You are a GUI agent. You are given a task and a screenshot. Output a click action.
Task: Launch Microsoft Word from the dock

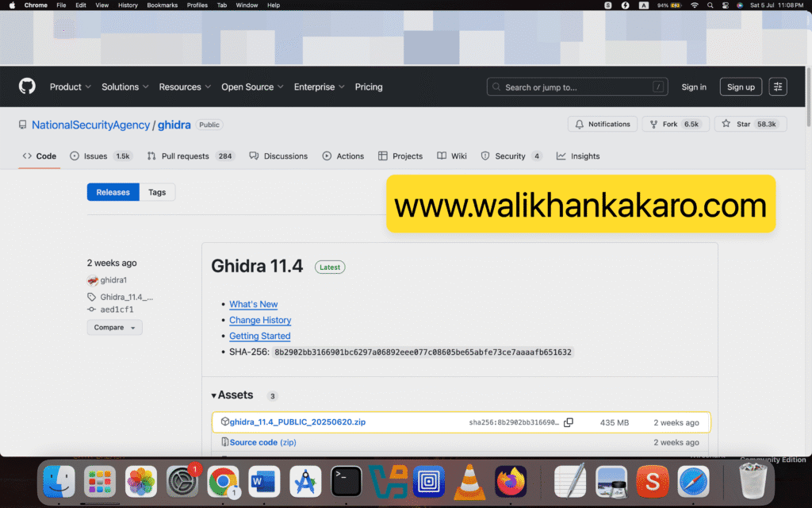point(264,481)
